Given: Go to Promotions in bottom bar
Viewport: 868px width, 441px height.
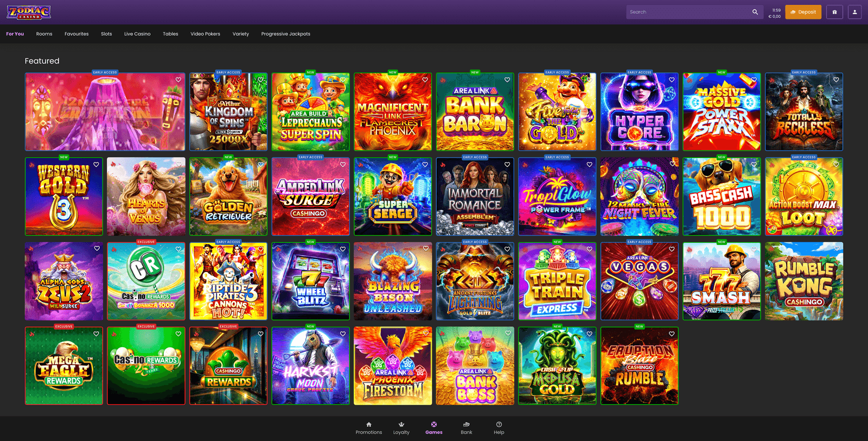Looking at the screenshot, I should pos(369,428).
